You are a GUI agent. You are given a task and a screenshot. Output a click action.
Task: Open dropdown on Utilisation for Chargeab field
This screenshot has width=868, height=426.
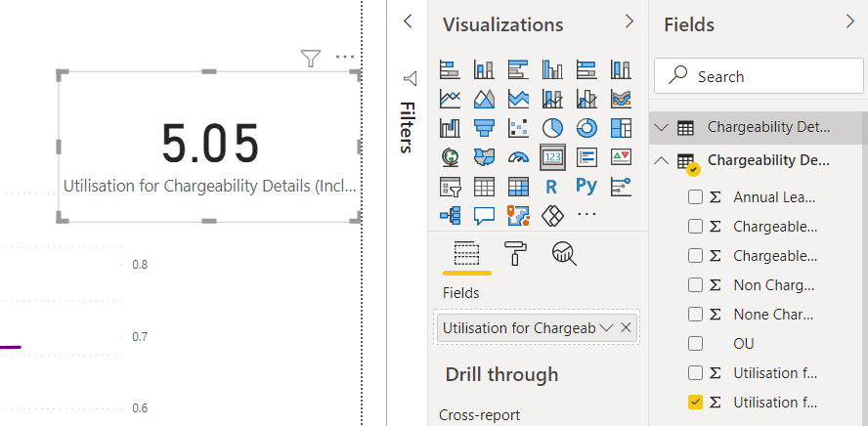[x=606, y=328]
